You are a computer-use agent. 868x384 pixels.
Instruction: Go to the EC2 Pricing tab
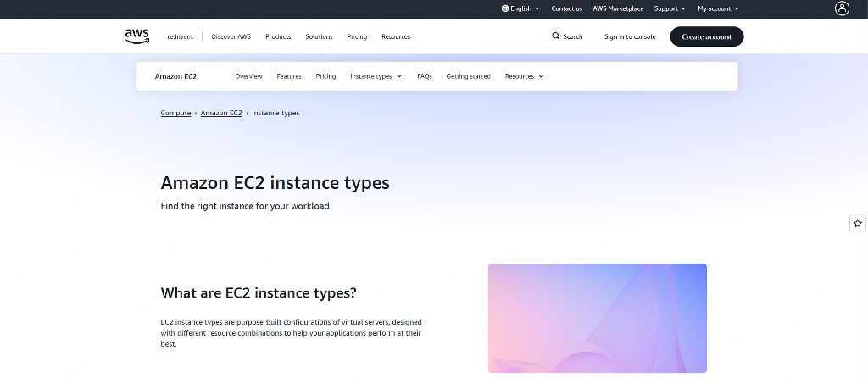coord(325,76)
